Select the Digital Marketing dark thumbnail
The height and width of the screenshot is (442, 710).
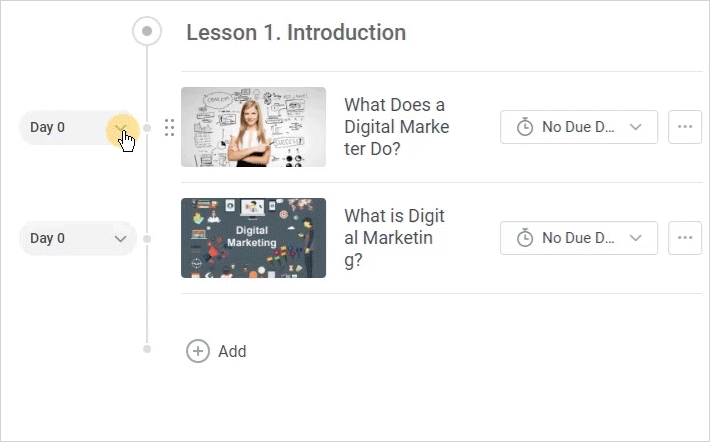pos(254,238)
